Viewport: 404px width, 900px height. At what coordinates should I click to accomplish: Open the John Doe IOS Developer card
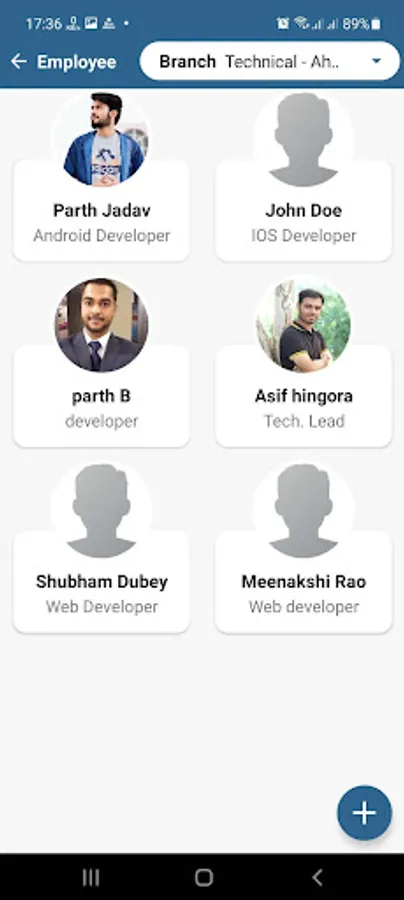point(304,211)
